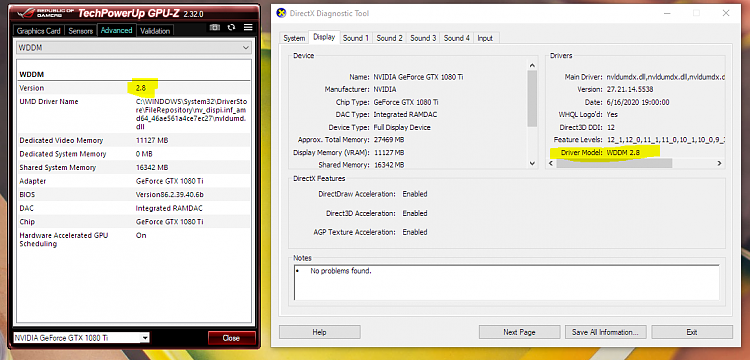
Task: Click Hardware Accelerated GPU Scheduling On value
Action: pos(141,235)
